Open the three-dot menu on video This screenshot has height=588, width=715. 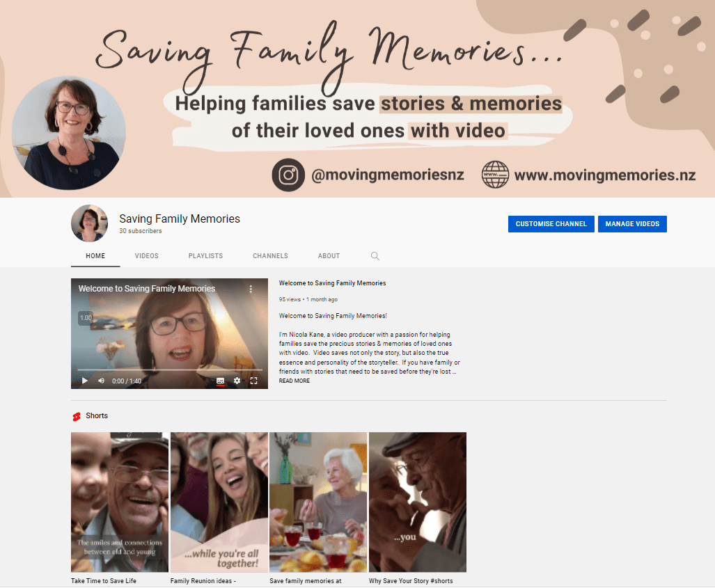[x=251, y=289]
